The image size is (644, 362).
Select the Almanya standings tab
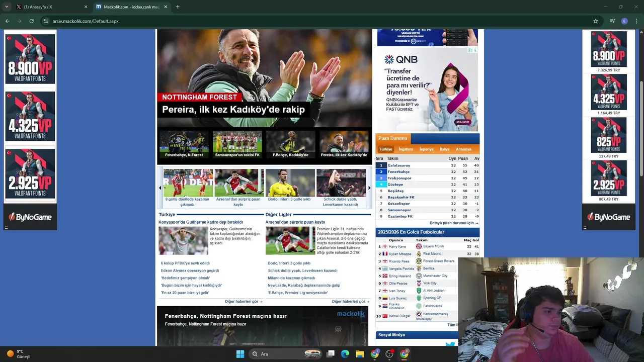463,149
